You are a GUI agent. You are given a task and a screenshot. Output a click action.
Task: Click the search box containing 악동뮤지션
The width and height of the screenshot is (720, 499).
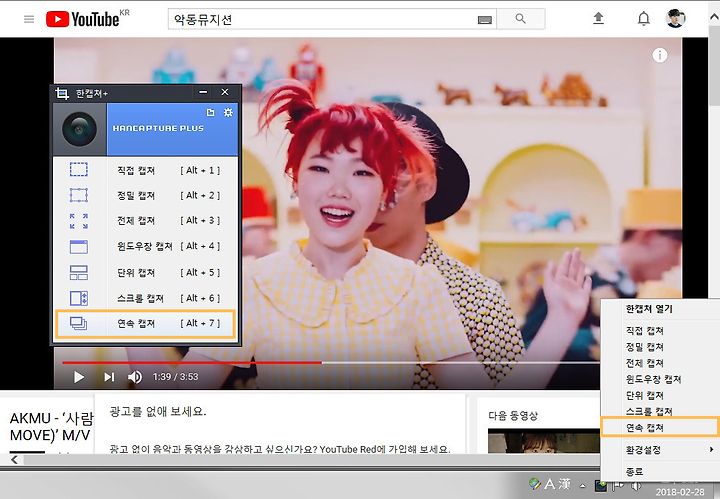332,19
